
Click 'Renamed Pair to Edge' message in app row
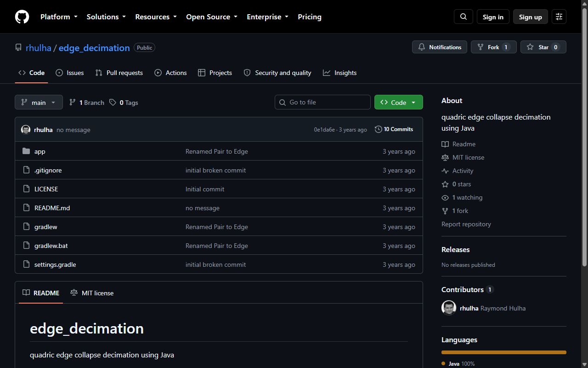tap(217, 151)
